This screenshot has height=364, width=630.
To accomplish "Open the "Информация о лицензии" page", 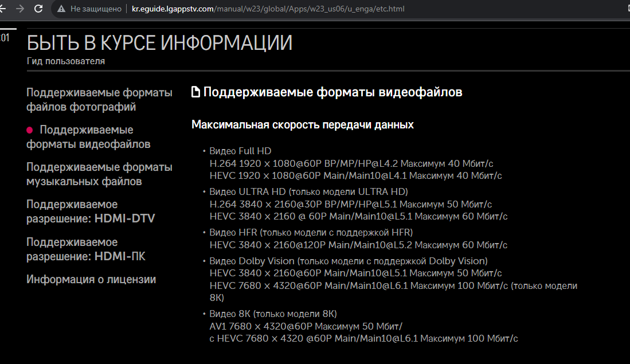I will point(91,280).
